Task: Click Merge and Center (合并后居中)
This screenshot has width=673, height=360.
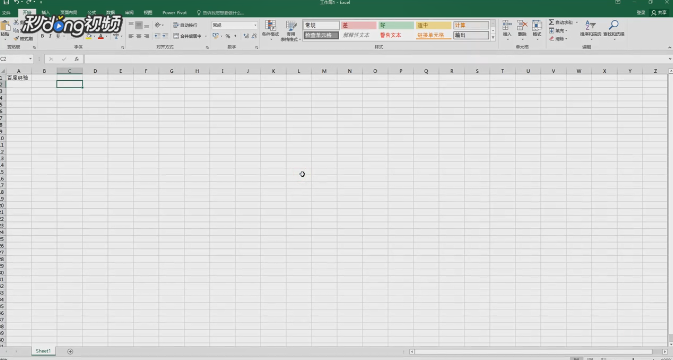Action: tap(188, 36)
